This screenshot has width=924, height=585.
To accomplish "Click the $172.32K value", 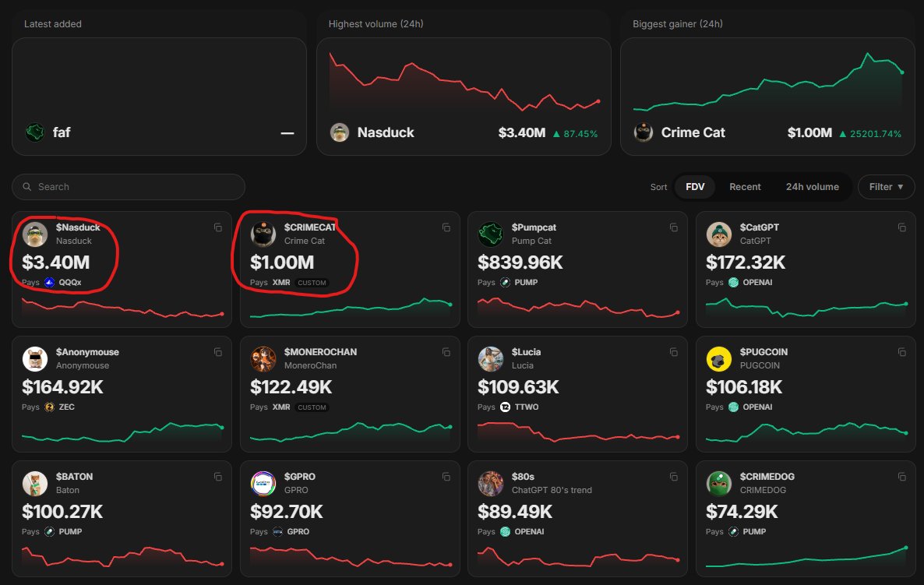I will pyautogui.click(x=746, y=263).
